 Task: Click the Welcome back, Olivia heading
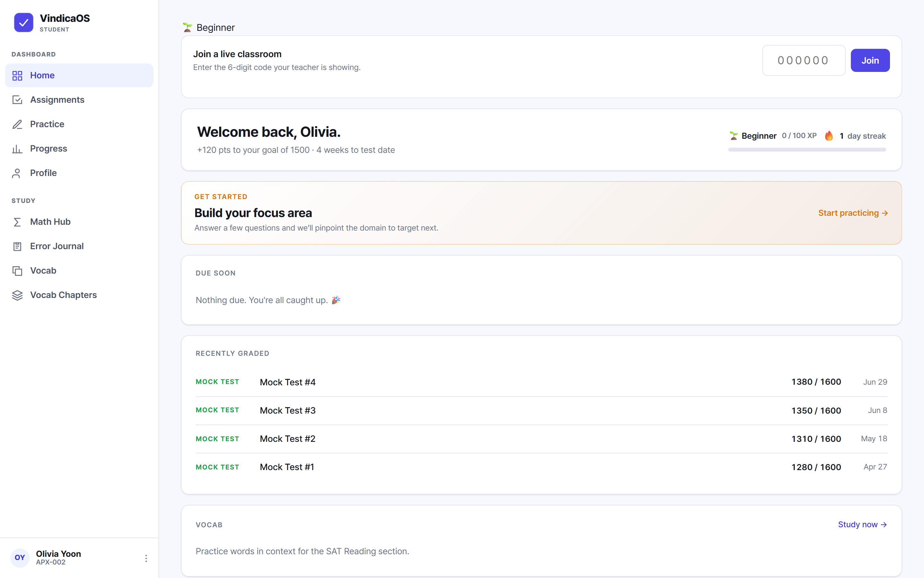click(x=269, y=132)
